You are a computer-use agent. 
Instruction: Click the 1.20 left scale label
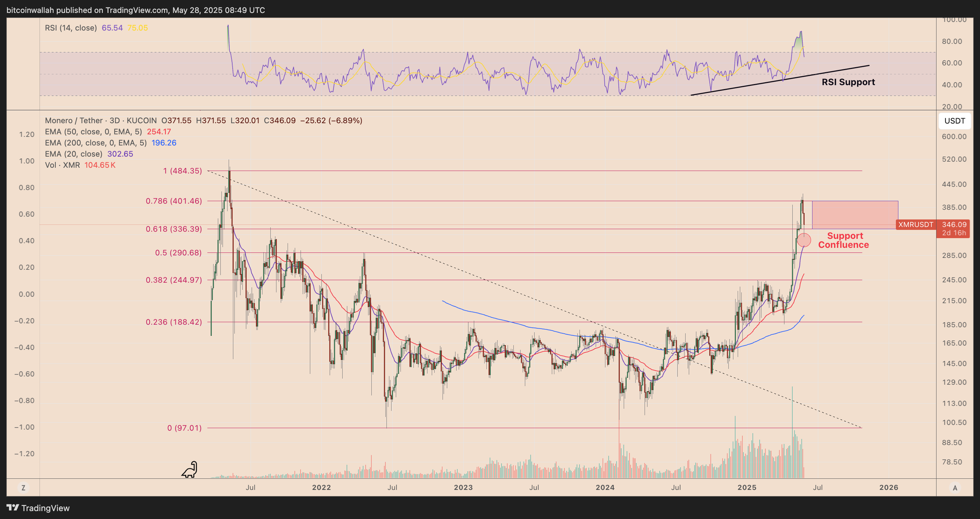[x=27, y=134]
